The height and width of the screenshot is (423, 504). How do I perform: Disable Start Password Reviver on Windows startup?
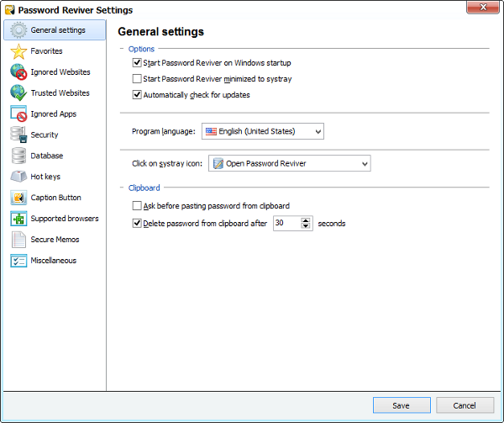pyautogui.click(x=137, y=63)
